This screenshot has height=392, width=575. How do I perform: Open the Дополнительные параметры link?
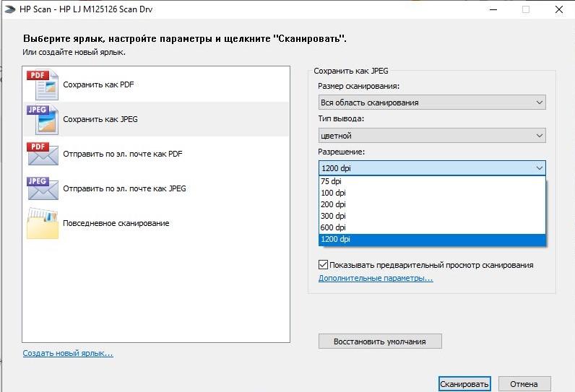pos(376,278)
